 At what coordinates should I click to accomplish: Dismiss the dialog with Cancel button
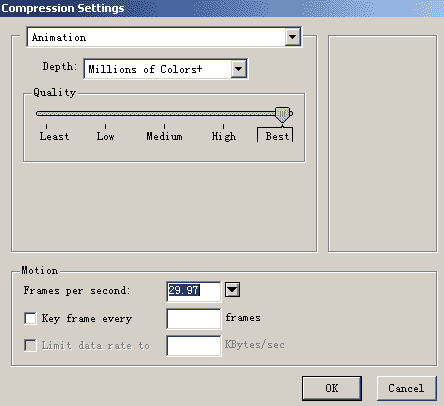pos(406,388)
